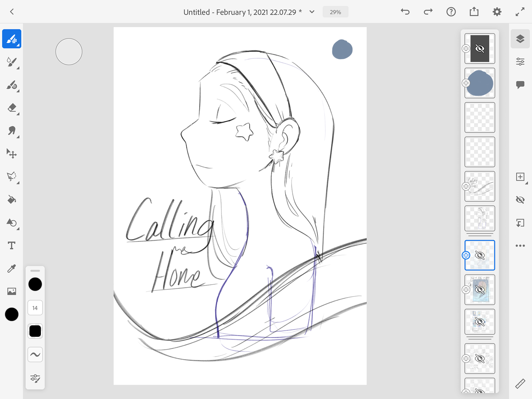Expand document title dropdown chevron
Image resolution: width=532 pixels, height=399 pixels.
[312, 12]
